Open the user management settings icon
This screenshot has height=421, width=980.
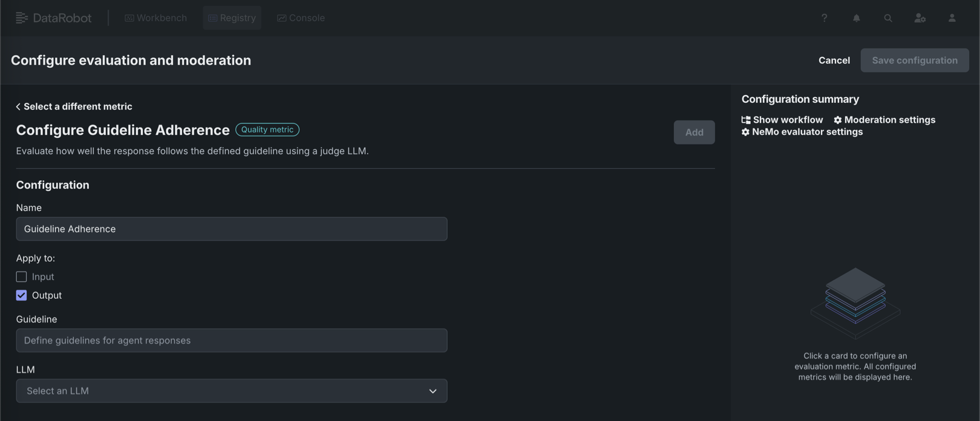pos(920,18)
